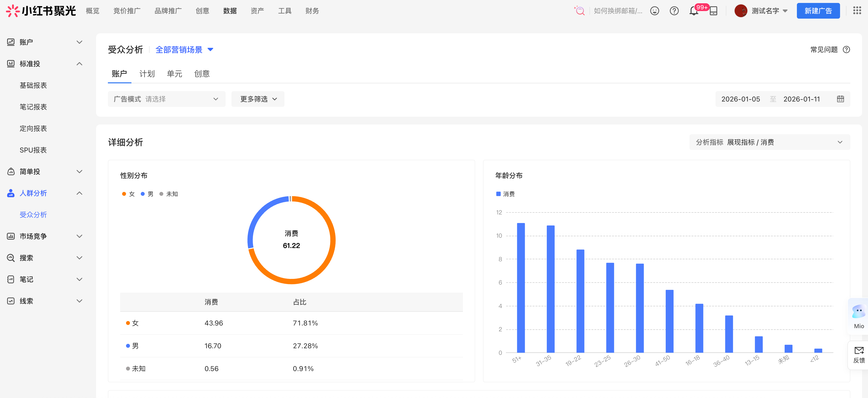Expand the 账户 sidebar section
The width and height of the screenshot is (868, 398).
point(79,42)
